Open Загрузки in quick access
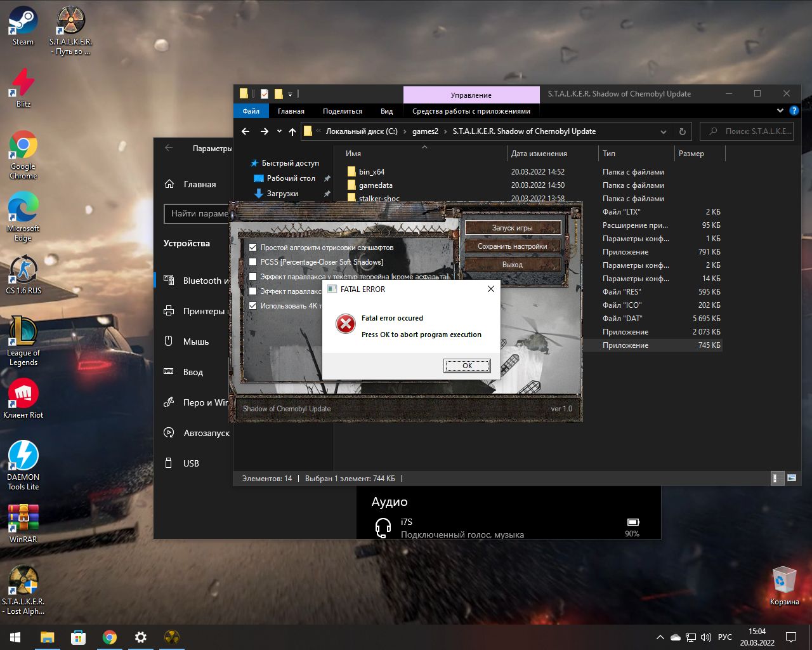812x650 pixels. coord(282,194)
